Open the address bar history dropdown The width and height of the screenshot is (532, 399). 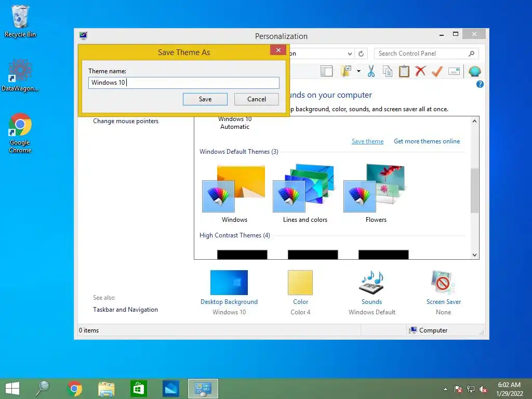click(x=350, y=54)
